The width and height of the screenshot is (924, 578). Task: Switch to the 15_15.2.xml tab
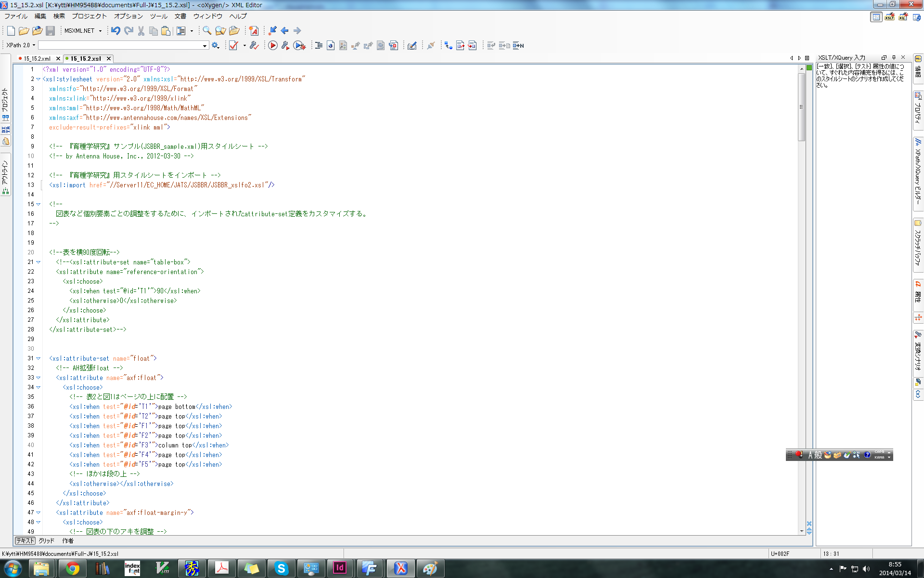37,59
